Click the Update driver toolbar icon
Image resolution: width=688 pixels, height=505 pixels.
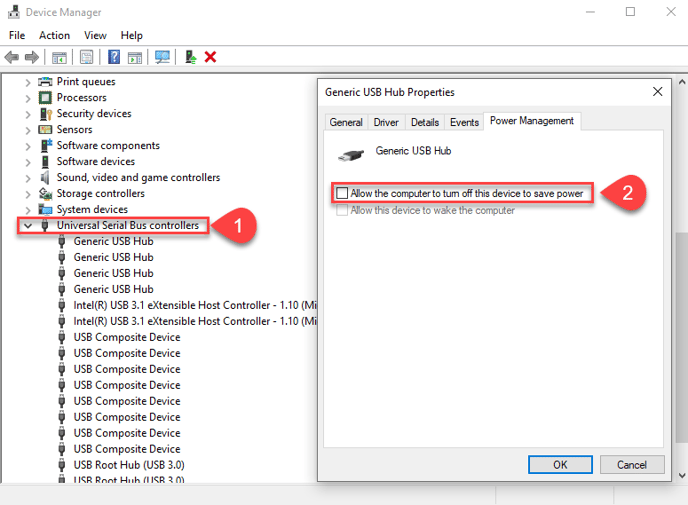tap(190, 57)
